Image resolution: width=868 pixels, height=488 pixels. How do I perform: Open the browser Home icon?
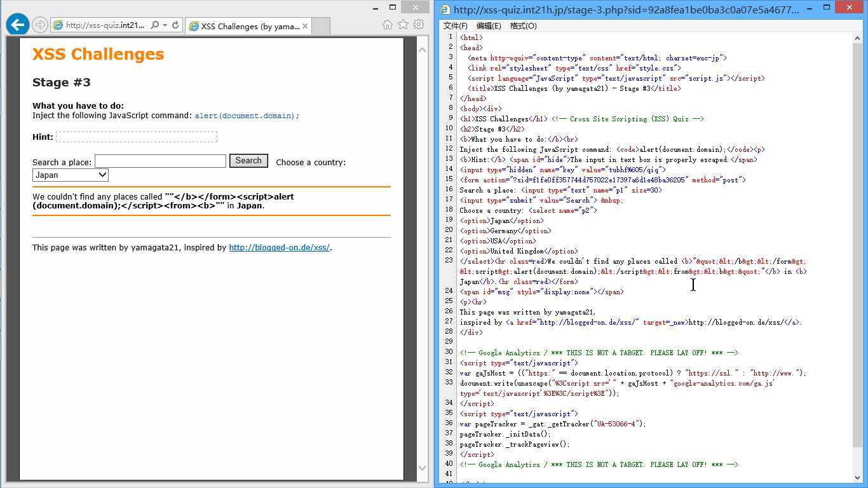[388, 24]
